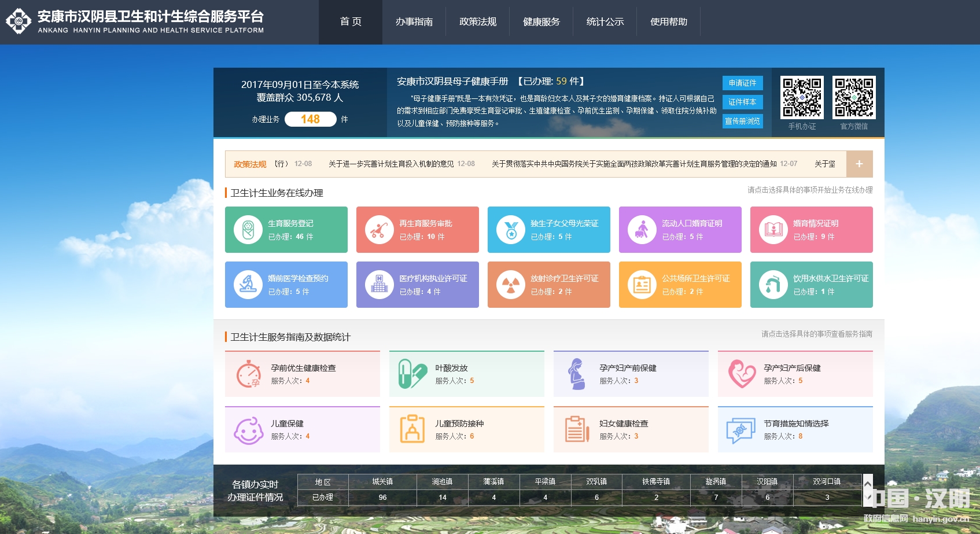
Task: Click the 独生子女父母光荣证 title text
Action: click(x=565, y=223)
